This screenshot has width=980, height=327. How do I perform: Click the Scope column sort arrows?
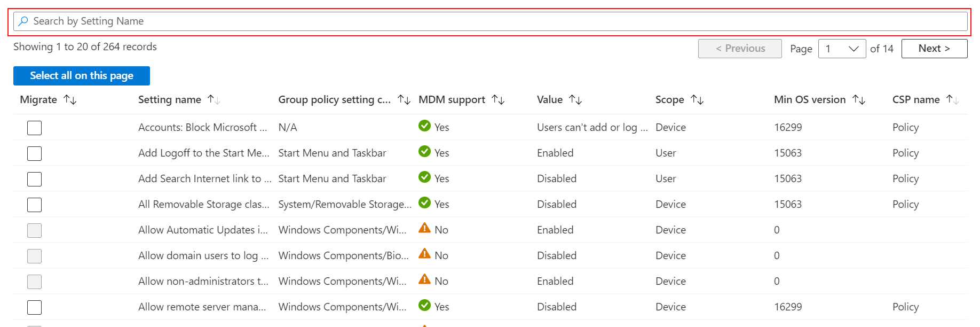coord(697,100)
